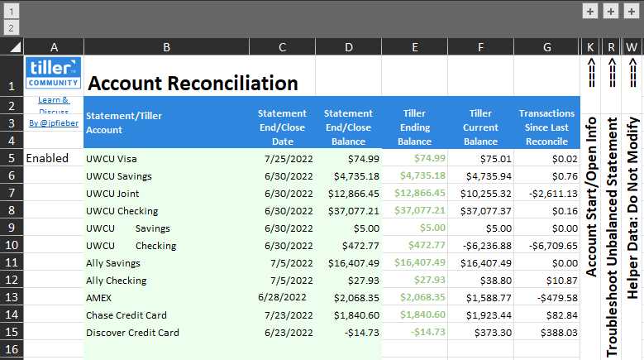Viewport: 644px width, 360px height.
Task: Click the $82.84 transactions cell
Action: pos(546,314)
